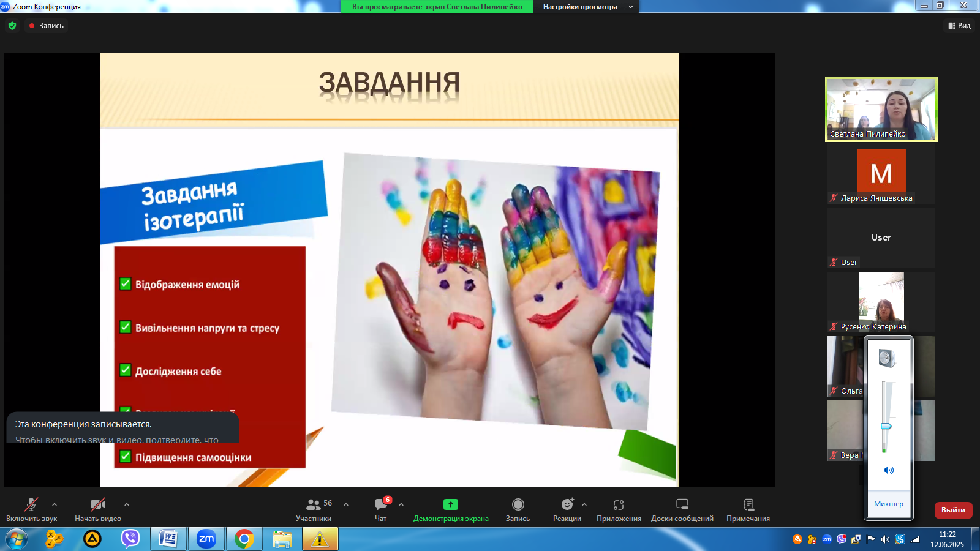Expand video options arrow next to Начать видео
Image resolution: width=980 pixels, height=551 pixels.
(127, 504)
